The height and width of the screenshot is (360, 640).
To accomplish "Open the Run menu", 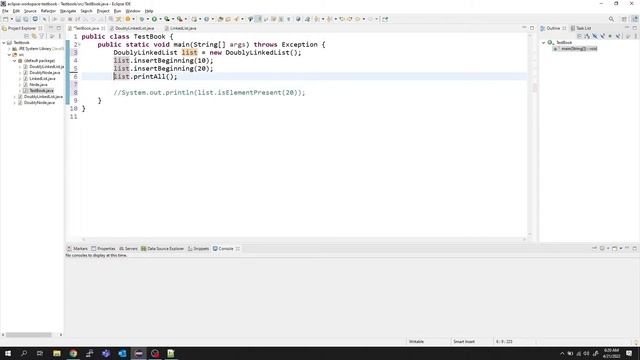I will 118,11.
